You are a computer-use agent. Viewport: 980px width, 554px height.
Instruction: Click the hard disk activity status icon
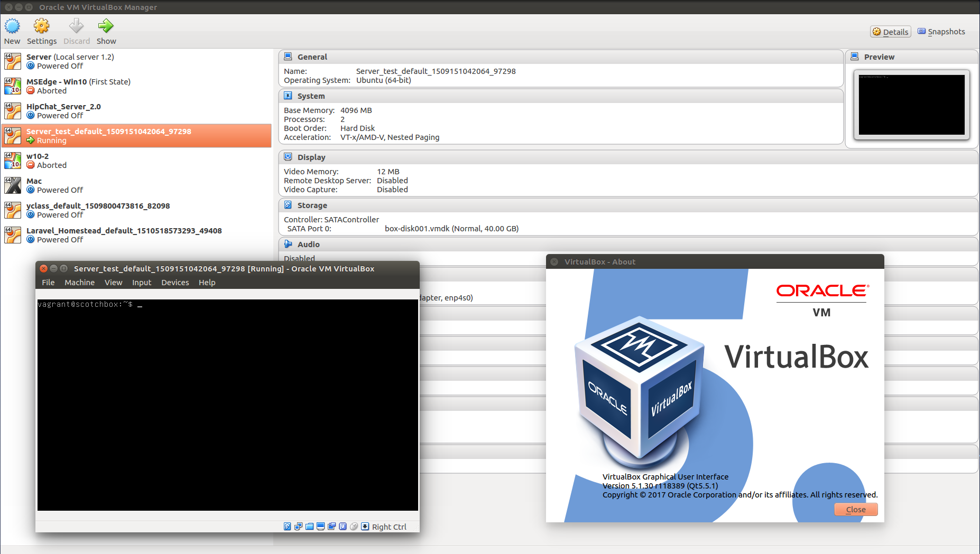[x=287, y=526]
